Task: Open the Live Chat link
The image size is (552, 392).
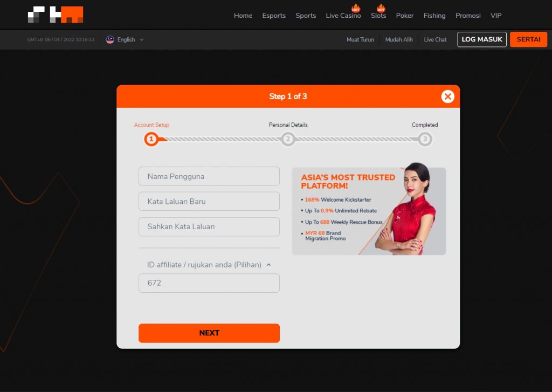Action: 435,39
